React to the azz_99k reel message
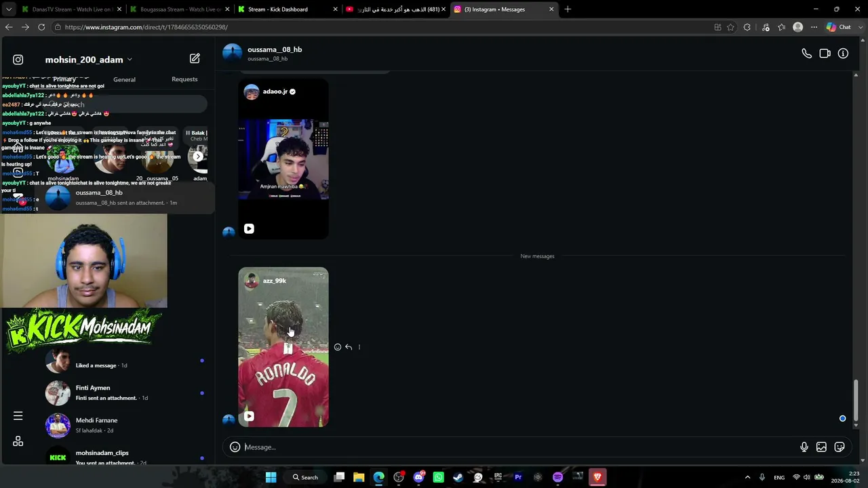Screen dimensions: 868x488 pyautogui.click(x=338, y=347)
